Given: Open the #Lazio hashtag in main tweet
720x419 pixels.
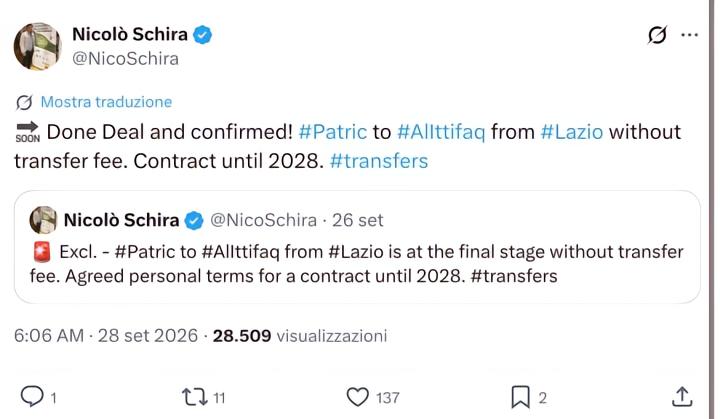Looking at the screenshot, I should pos(572,132).
